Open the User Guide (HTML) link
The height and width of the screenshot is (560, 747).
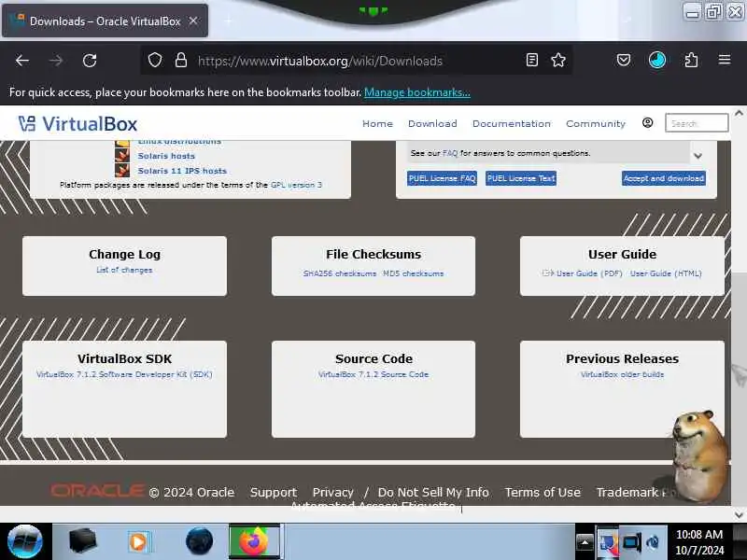pos(666,273)
